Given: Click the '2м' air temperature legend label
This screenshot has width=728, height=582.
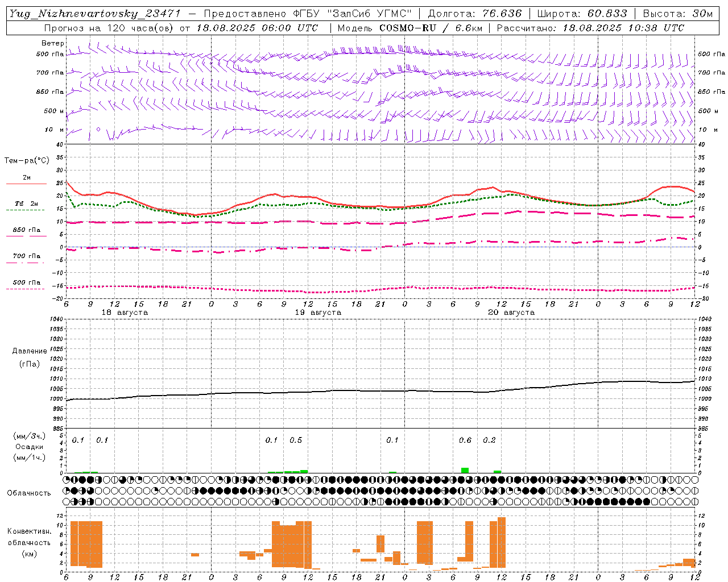Looking at the screenshot, I should (27, 178).
